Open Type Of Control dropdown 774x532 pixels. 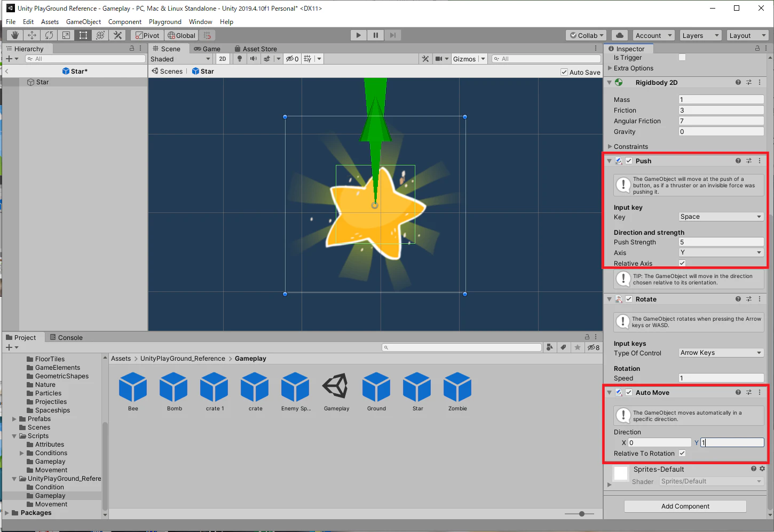point(721,353)
